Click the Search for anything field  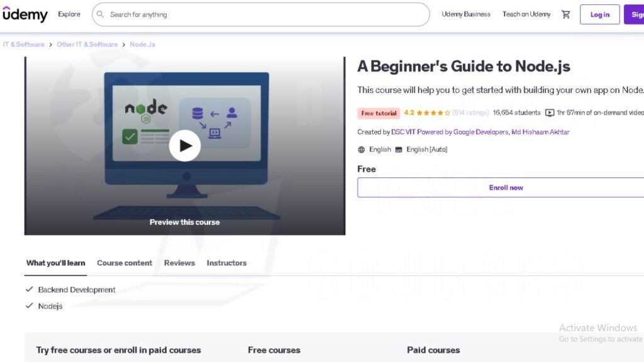[x=261, y=14]
